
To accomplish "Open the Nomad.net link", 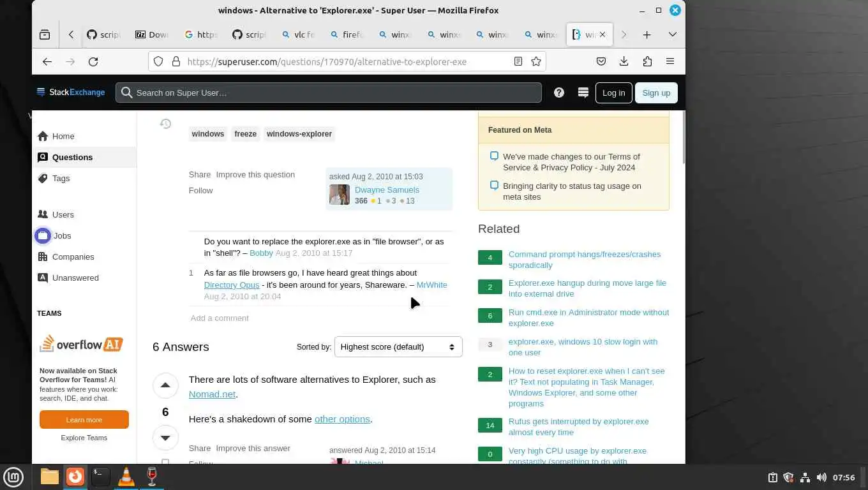I will [212, 394].
